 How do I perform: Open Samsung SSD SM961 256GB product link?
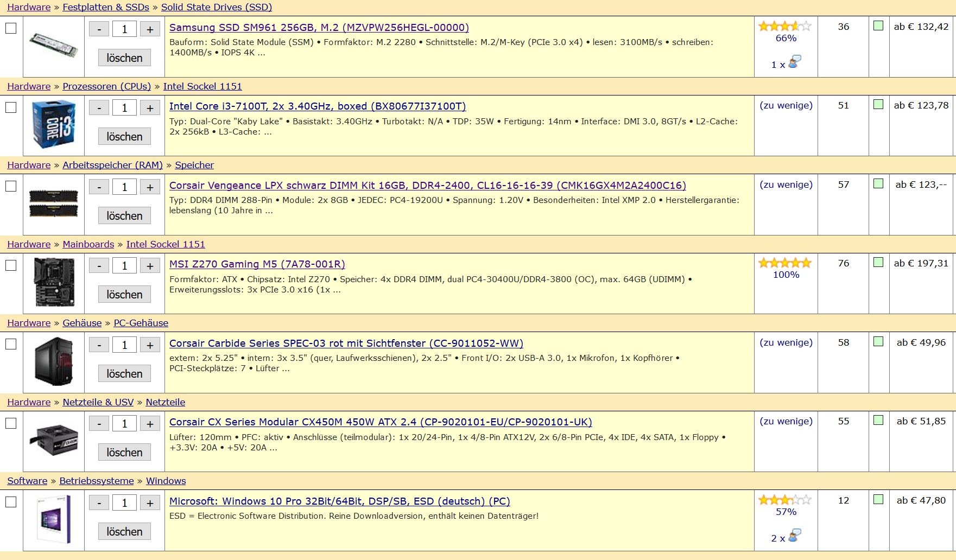319,27
